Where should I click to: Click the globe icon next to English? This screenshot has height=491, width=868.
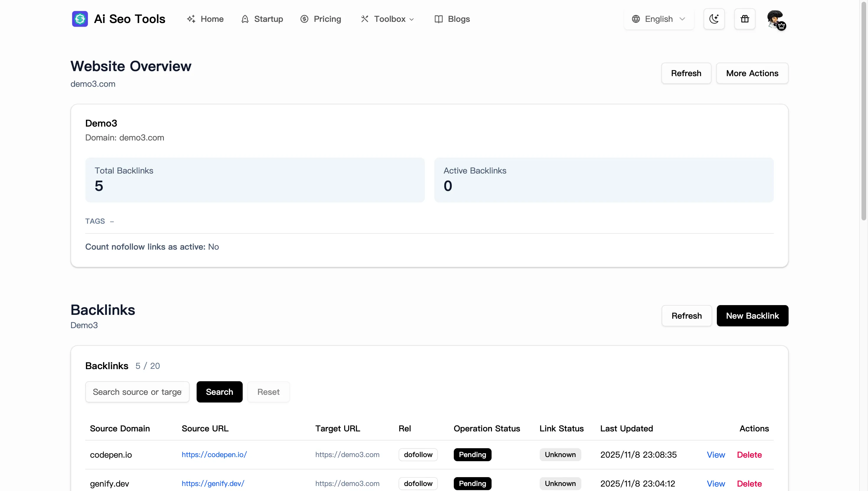(636, 19)
